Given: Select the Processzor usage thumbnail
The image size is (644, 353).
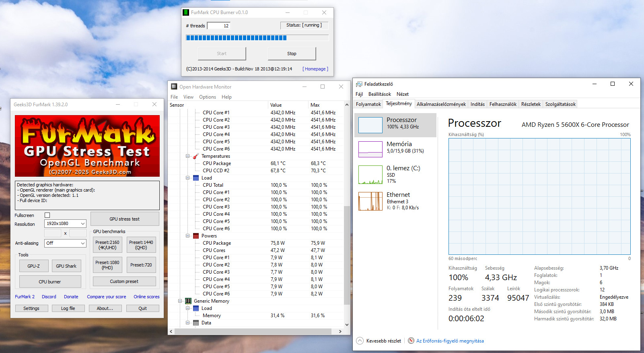Looking at the screenshot, I should [x=370, y=125].
